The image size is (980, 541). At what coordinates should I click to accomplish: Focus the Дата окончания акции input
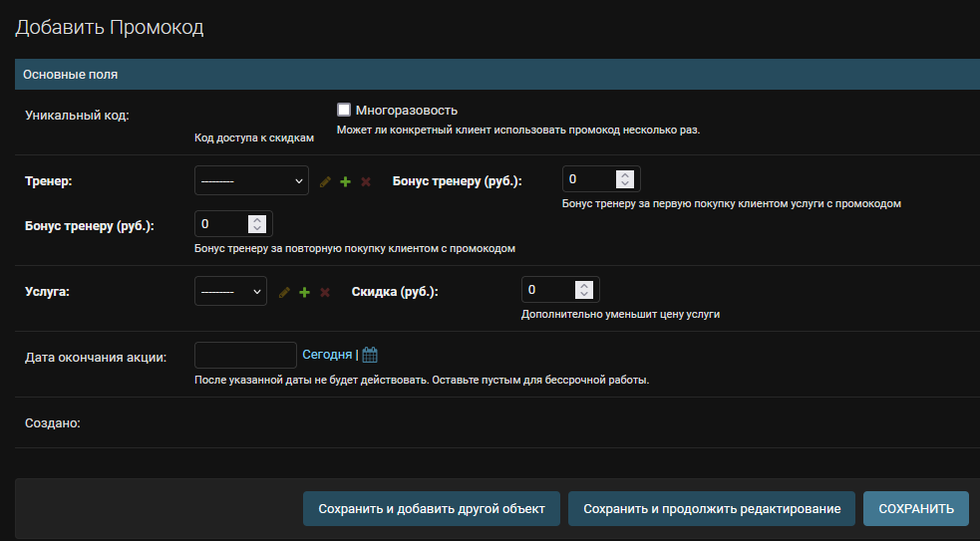tap(245, 355)
